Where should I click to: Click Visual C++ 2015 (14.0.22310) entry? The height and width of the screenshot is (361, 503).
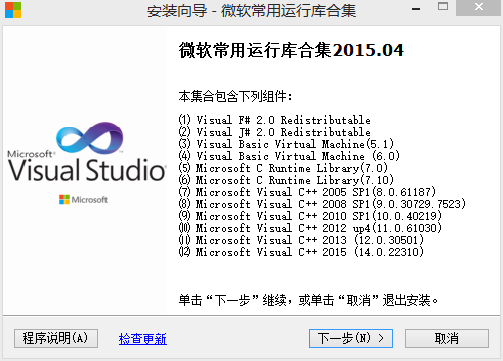coord(301,252)
